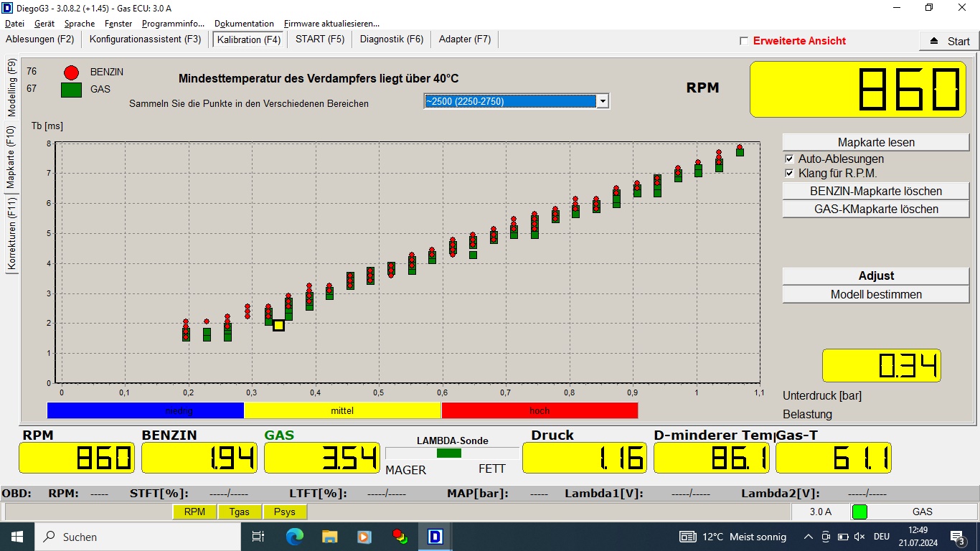The width and height of the screenshot is (980, 551).
Task: Uncheck Klang für R.P.M. checkbox
Action: [x=790, y=173]
